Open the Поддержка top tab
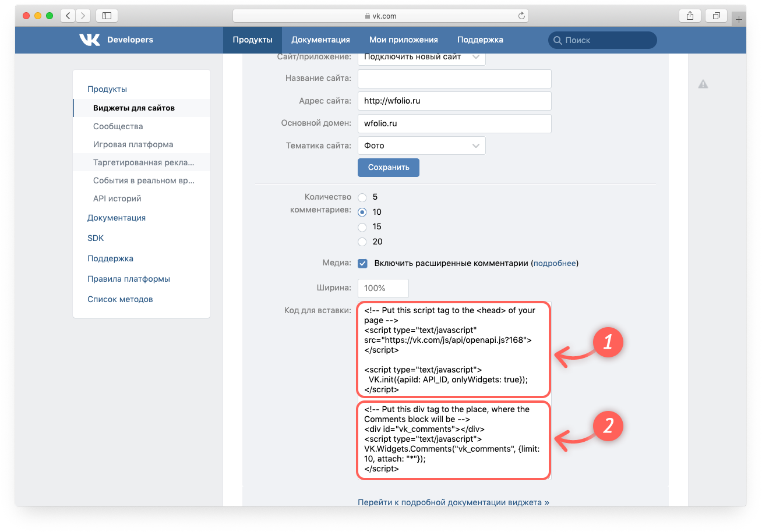762x532 pixels. (x=480, y=40)
